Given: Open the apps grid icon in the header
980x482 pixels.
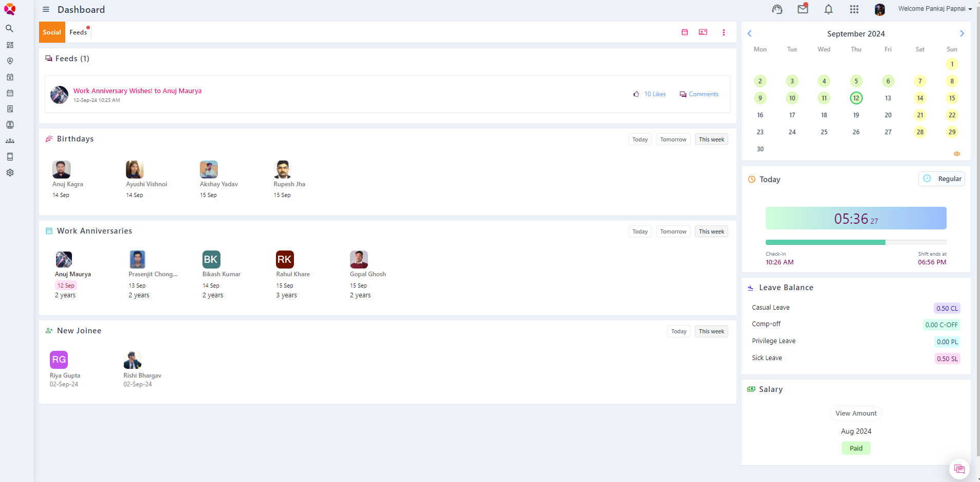Looking at the screenshot, I should pyautogui.click(x=854, y=9).
